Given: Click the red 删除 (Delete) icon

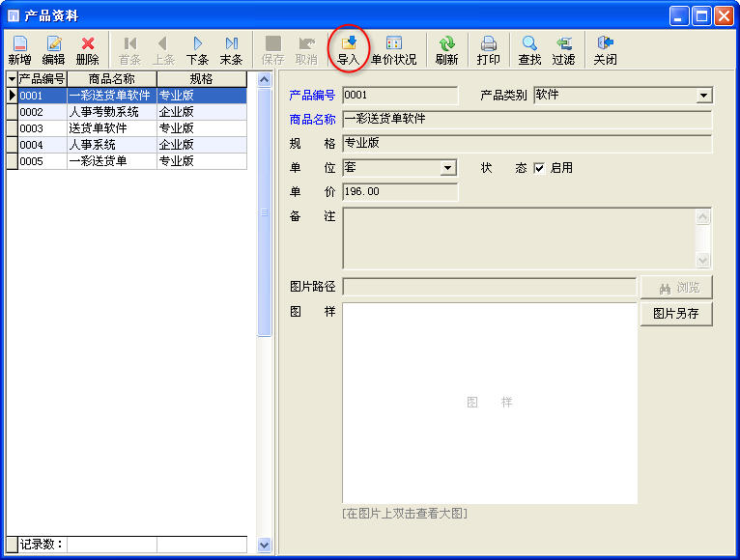Looking at the screenshot, I should 88,50.
